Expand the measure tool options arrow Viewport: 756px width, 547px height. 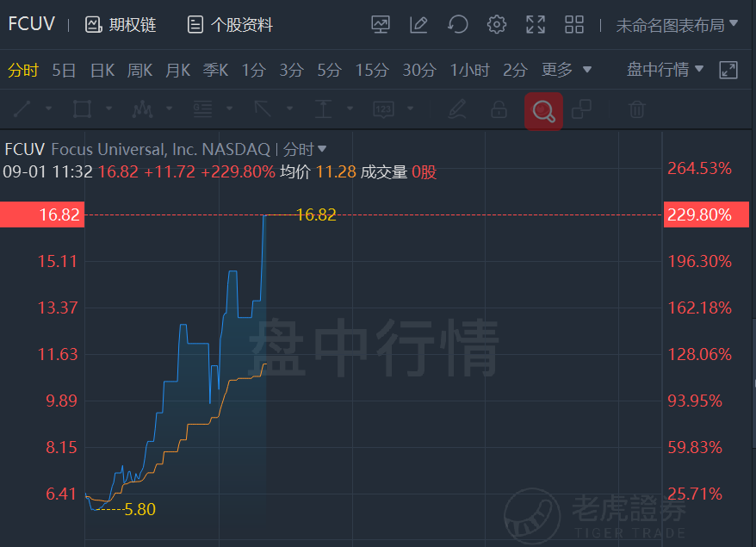pyautogui.click(x=350, y=109)
